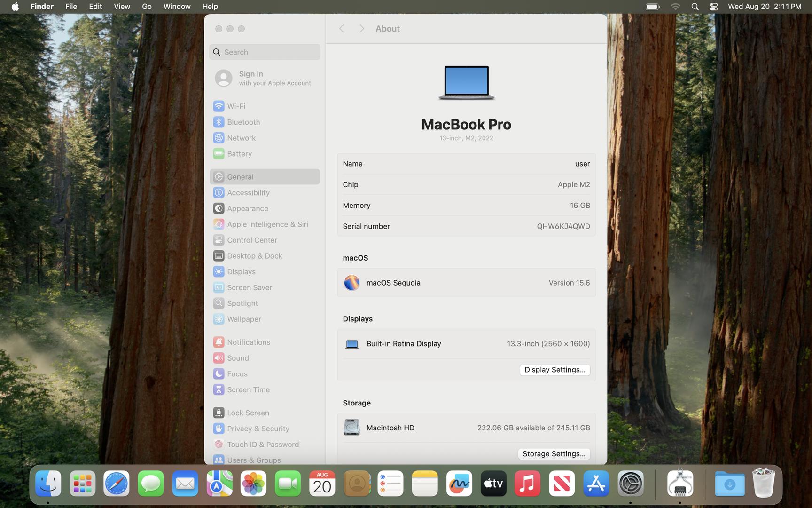Open Messages from the Dock

[x=151, y=484]
